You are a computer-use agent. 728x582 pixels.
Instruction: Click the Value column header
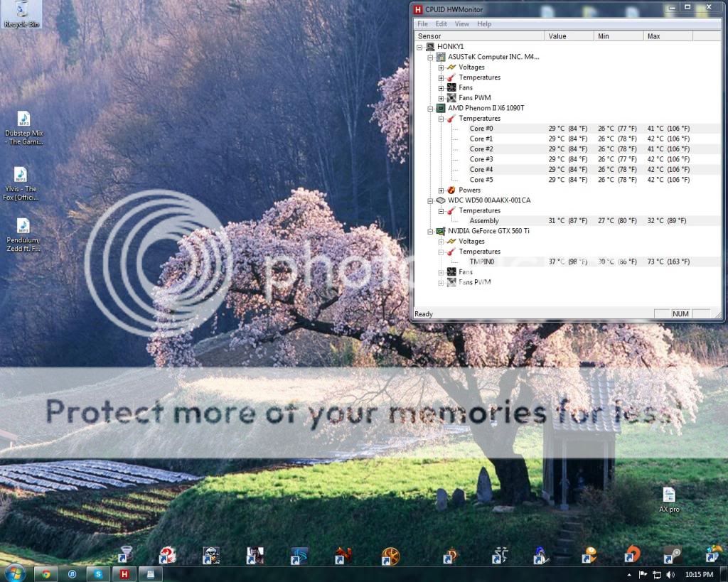coord(569,36)
